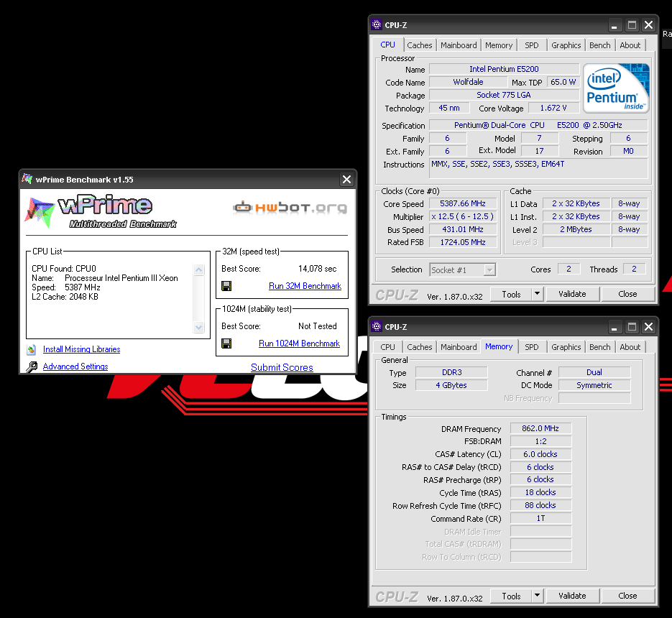Click the Bus Speed value 431.01 MHz
Screen dimensions: 672x618
[x=463, y=229]
